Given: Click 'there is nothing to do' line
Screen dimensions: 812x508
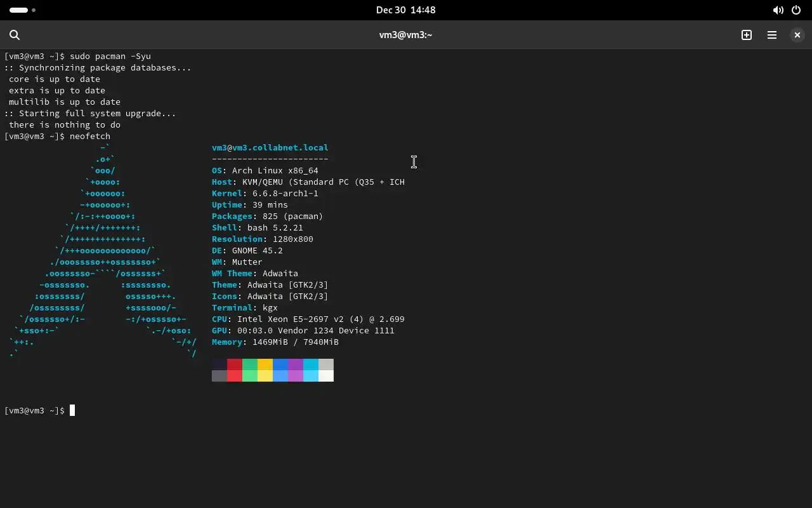Looking at the screenshot, I should tap(65, 124).
